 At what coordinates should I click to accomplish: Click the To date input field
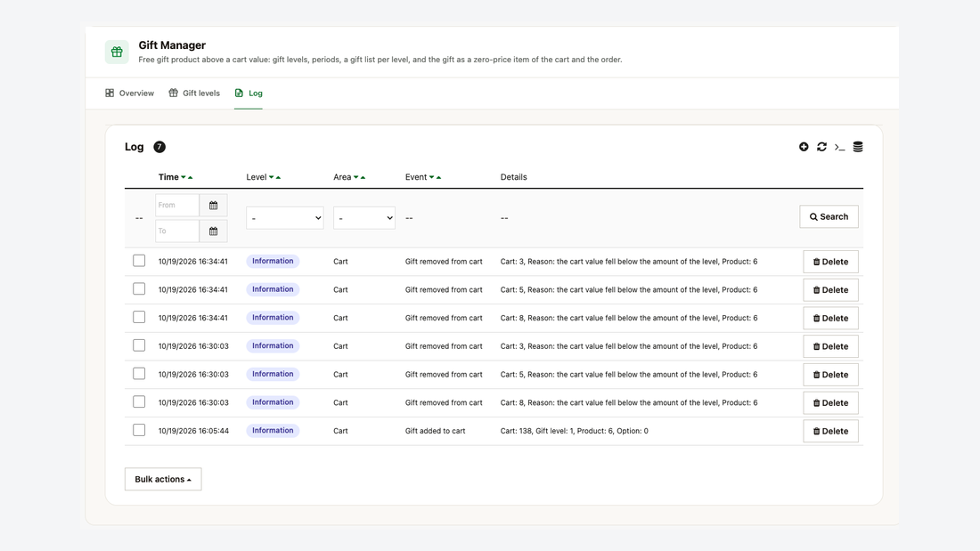[x=177, y=231]
